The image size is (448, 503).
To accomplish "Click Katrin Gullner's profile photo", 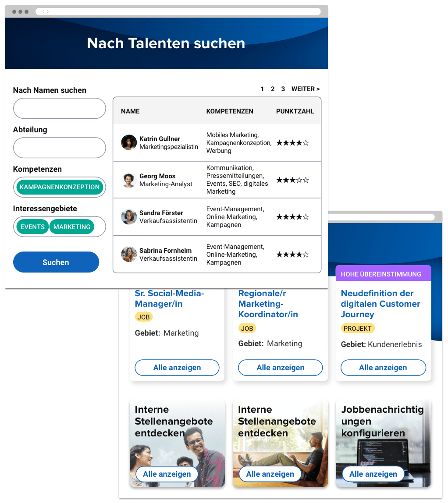I will coord(129,143).
